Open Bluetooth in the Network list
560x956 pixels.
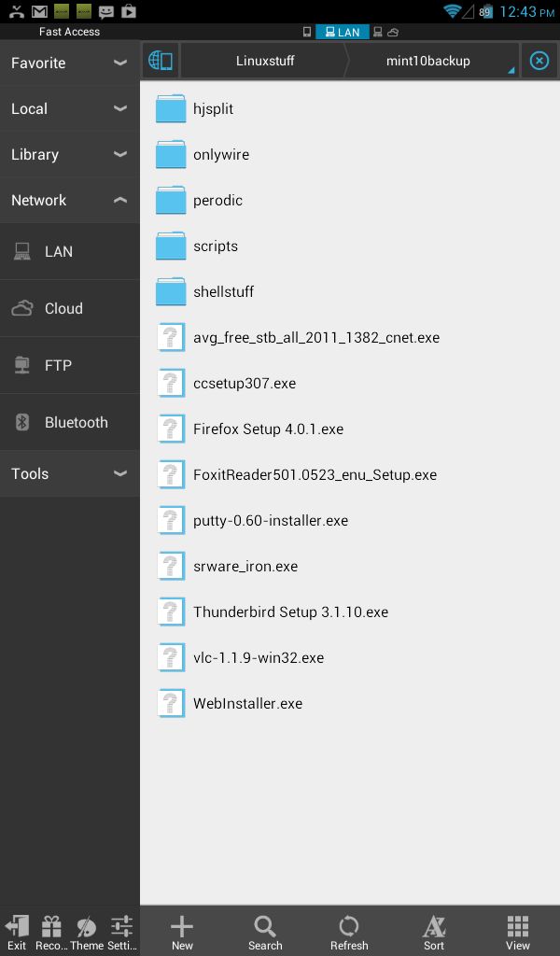(x=69, y=423)
